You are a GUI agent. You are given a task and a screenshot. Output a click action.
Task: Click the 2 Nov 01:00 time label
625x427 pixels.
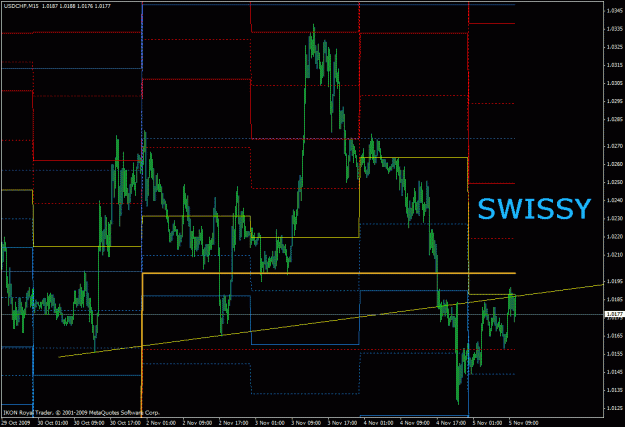coord(161,423)
